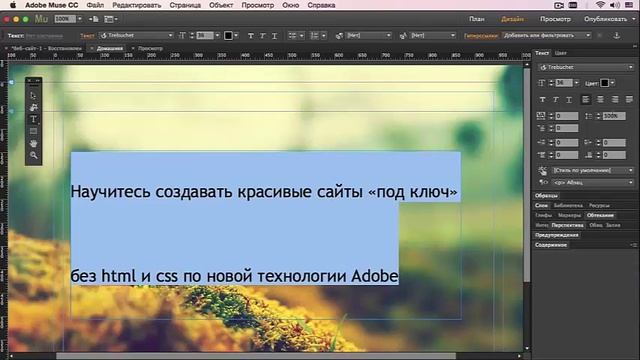Select the Zoom magnifier tool
Viewport: 640px width, 360px height.
pyautogui.click(x=33, y=155)
